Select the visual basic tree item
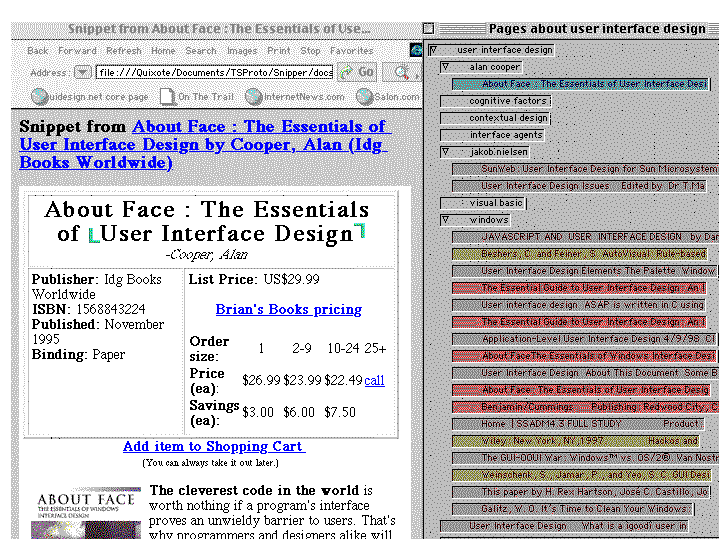719x539 pixels. (x=483, y=203)
